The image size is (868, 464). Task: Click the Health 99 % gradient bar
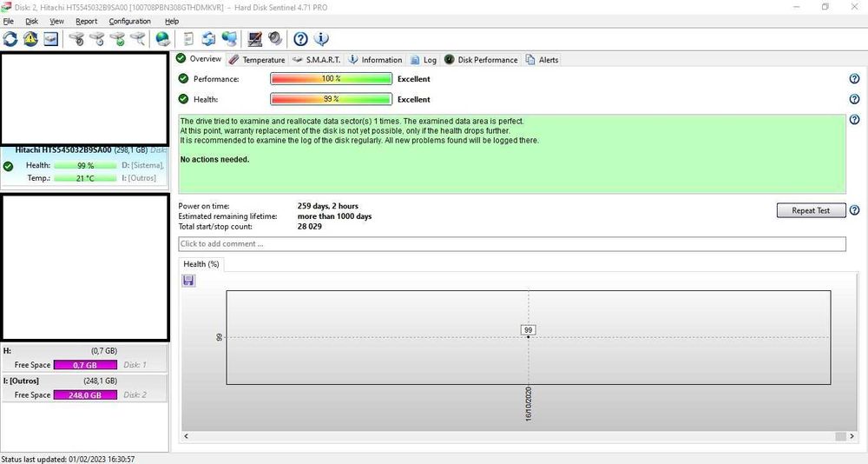click(331, 99)
